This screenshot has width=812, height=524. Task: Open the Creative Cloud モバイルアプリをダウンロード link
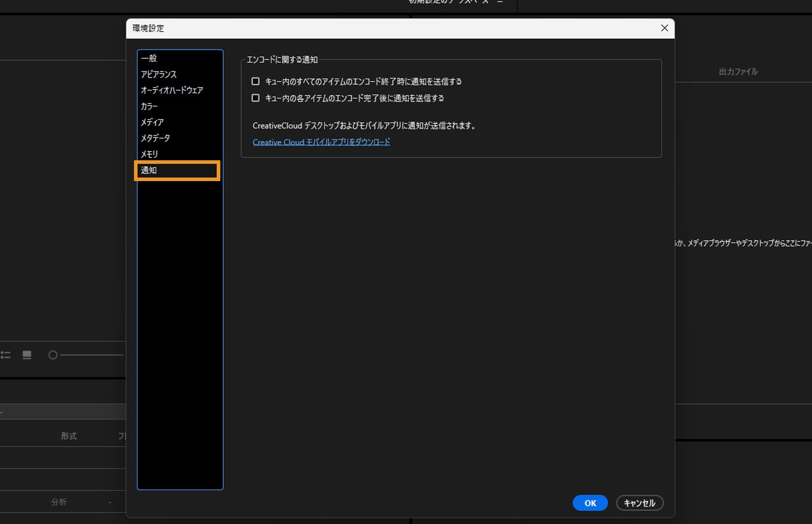(x=321, y=142)
